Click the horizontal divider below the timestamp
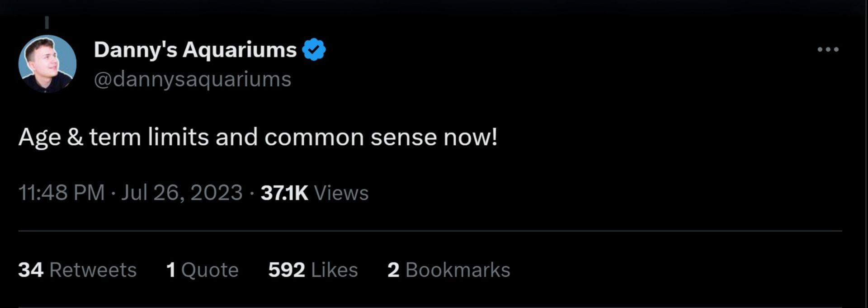This screenshot has width=868, height=308. point(429,231)
